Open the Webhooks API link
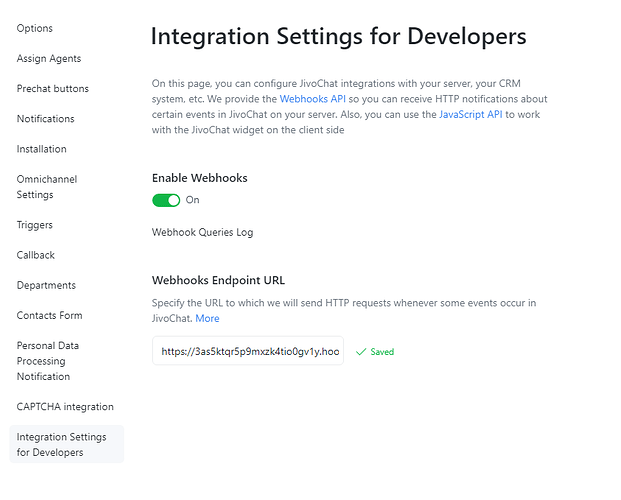The image size is (621, 500). tap(312, 100)
